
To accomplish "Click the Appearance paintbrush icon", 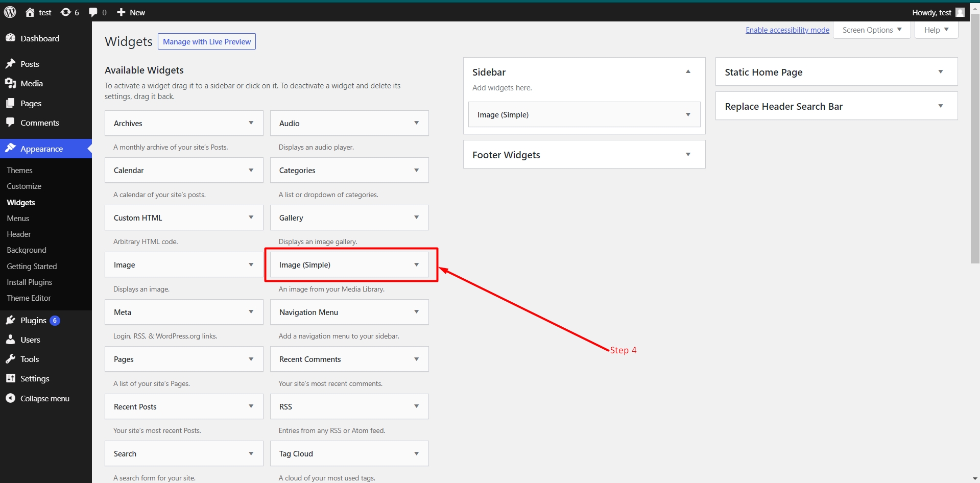I will click(10, 149).
